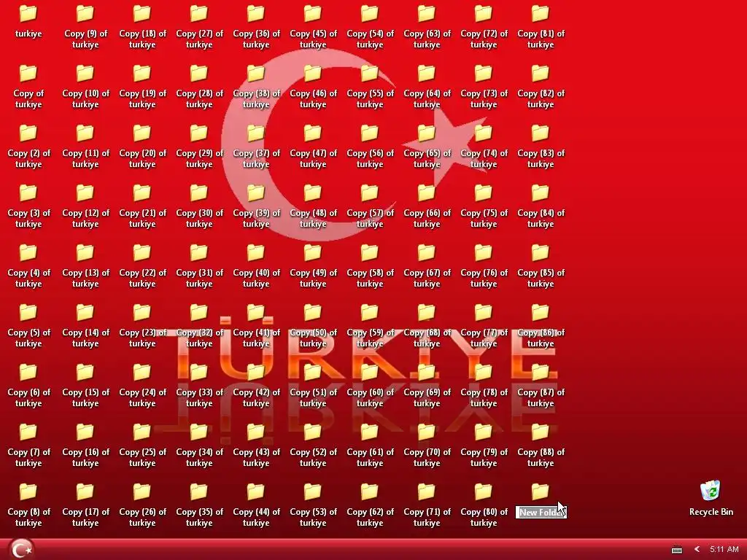Select Copy (12) of turkiye folder

click(85, 192)
